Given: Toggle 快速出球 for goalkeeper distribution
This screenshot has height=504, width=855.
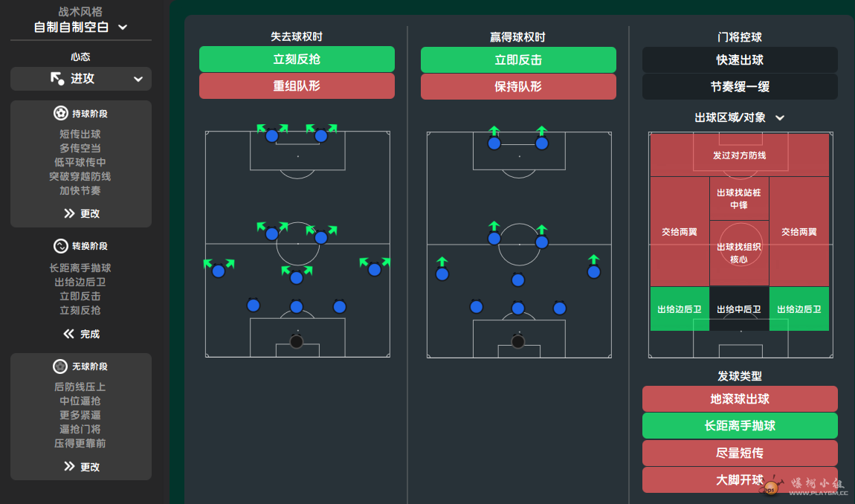Looking at the screenshot, I should (740, 60).
